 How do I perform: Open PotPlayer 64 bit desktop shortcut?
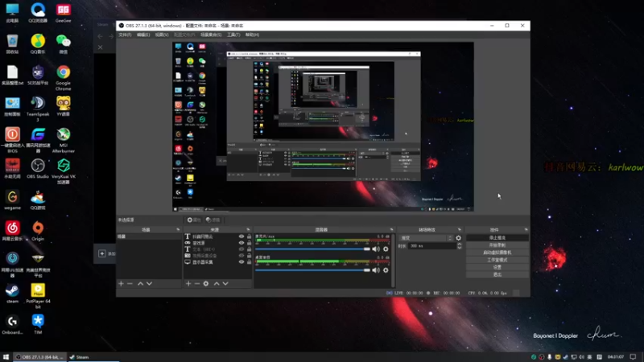point(38,296)
